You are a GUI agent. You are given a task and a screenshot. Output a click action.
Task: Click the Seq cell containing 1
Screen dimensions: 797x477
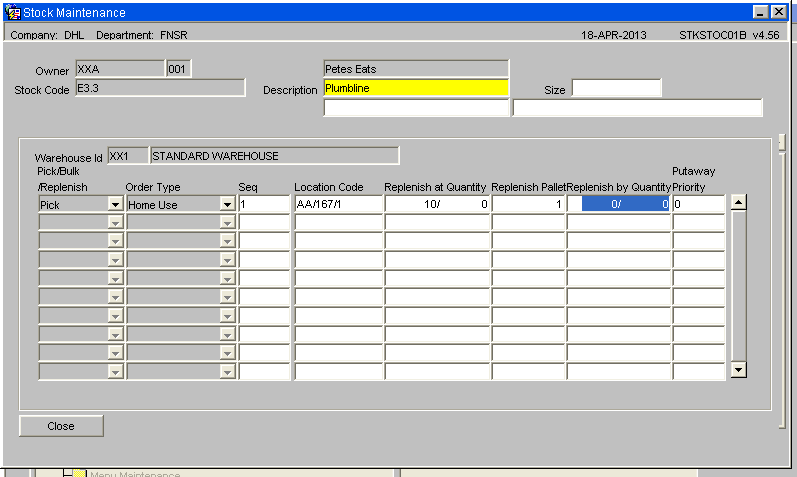[264, 204]
